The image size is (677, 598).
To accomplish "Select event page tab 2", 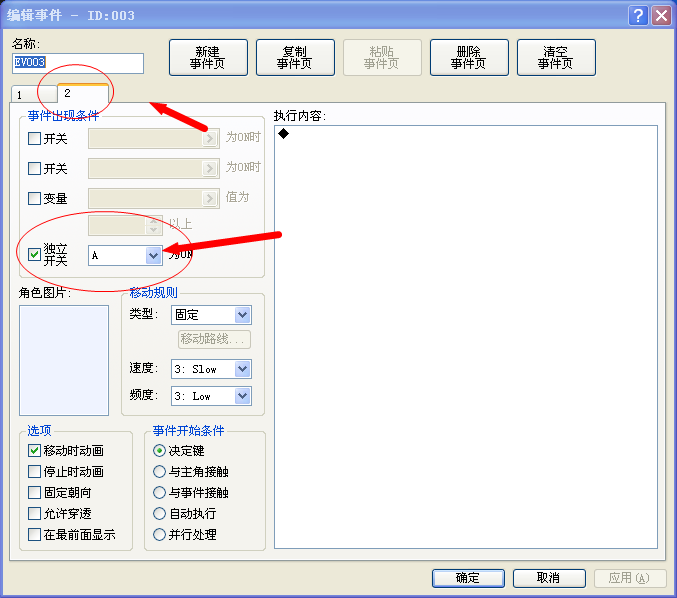I will [x=82, y=93].
